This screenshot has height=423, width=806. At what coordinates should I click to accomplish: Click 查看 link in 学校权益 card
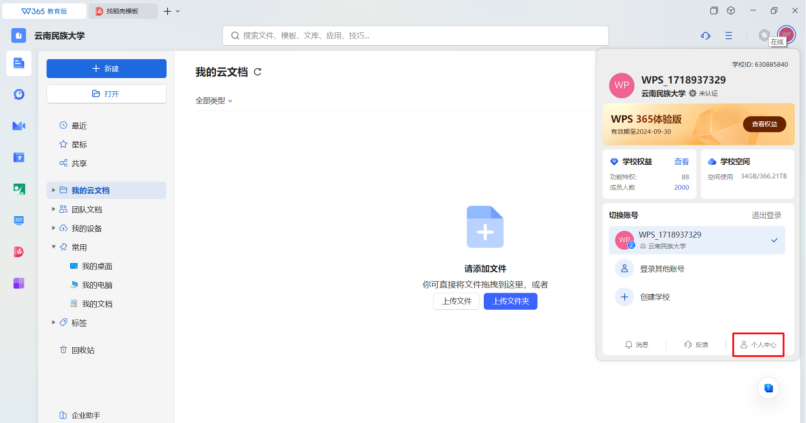(x=681, y=162)
